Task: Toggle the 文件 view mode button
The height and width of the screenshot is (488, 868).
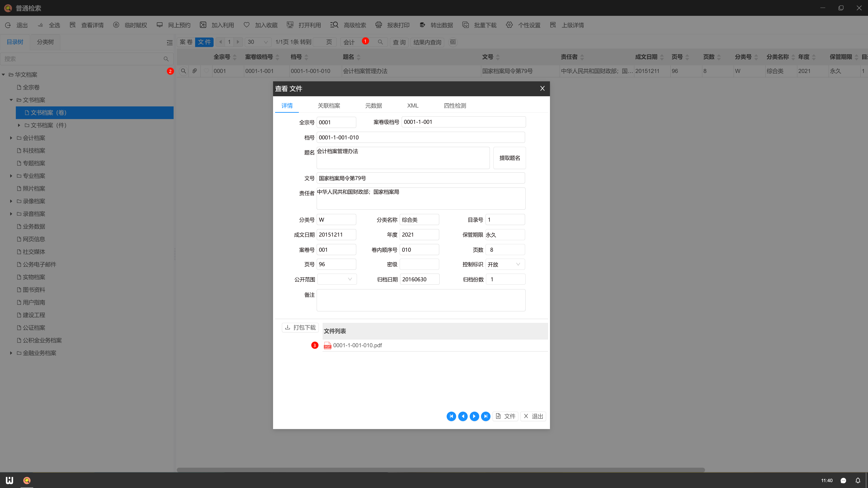Action: coord(204,42)
